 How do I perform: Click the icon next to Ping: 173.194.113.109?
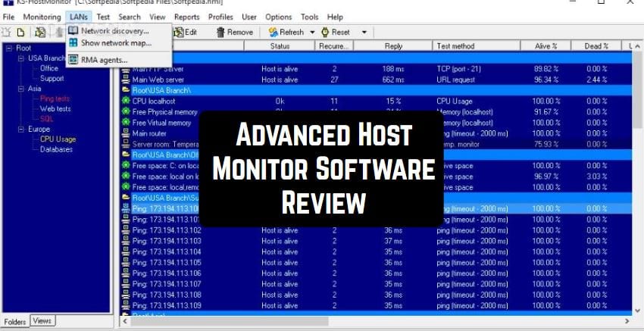click(x=126, y=305)
